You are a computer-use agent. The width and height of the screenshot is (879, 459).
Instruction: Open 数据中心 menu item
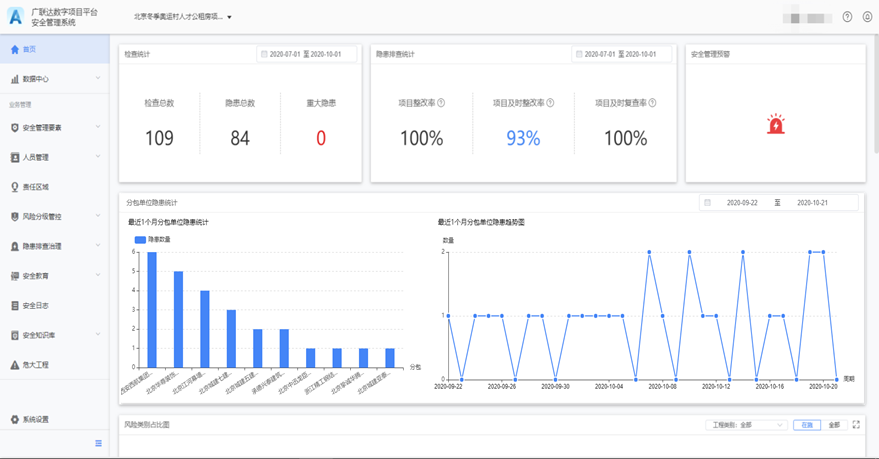point(54,79)
